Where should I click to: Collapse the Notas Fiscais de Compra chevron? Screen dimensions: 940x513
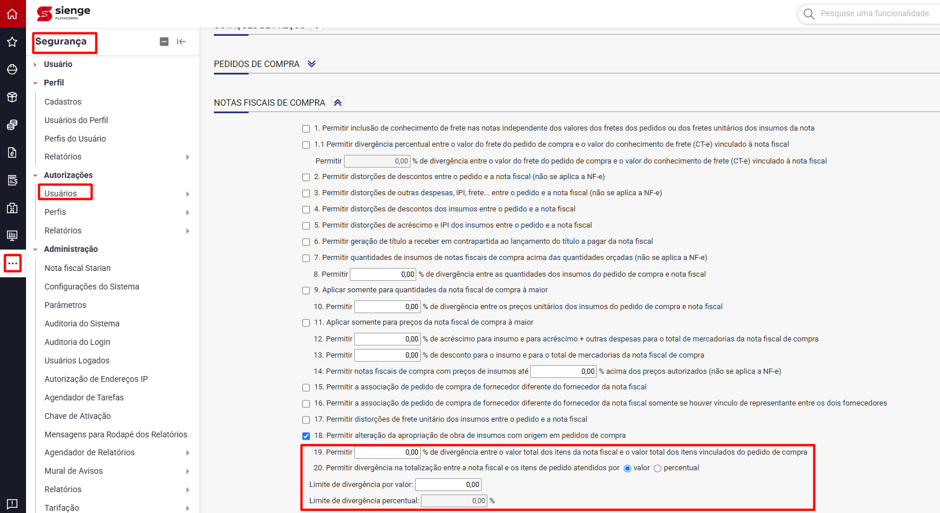[338, 102]
